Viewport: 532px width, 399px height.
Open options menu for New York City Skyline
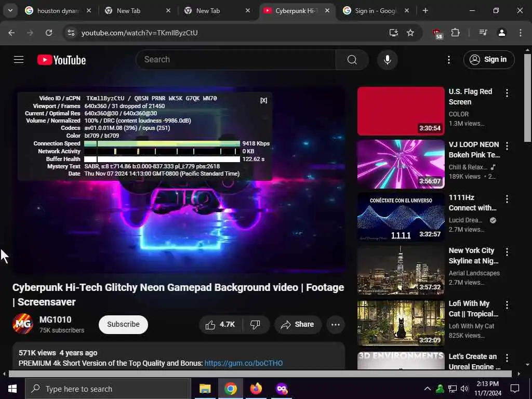[x=507, y=252]
